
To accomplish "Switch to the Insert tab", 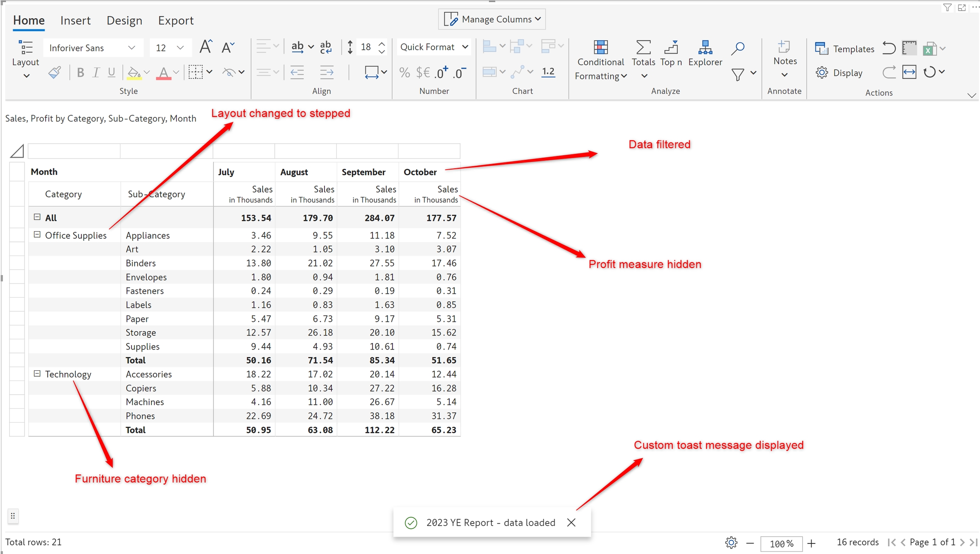I will [x=75, y=20].
